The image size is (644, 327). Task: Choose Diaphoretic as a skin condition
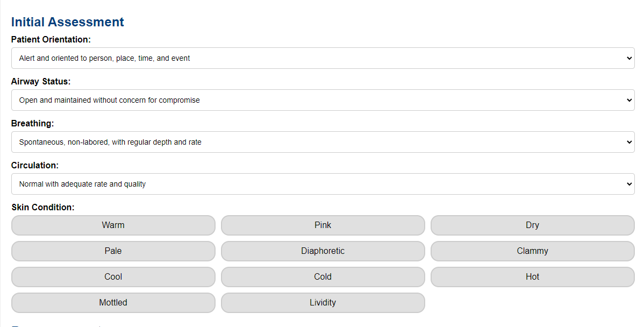[x=323, y=251]
